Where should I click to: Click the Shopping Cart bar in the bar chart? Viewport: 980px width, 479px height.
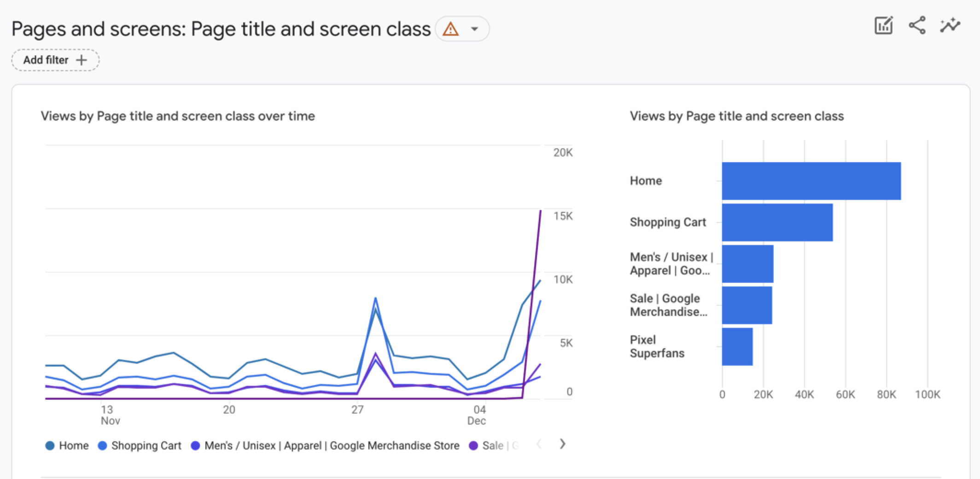(x=777, y=222)
